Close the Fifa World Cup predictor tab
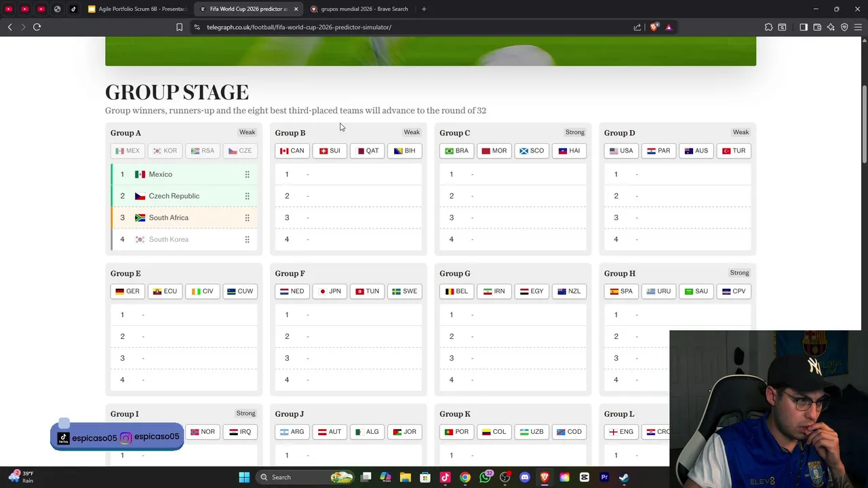The image size is (868, 488). point(296,9)
